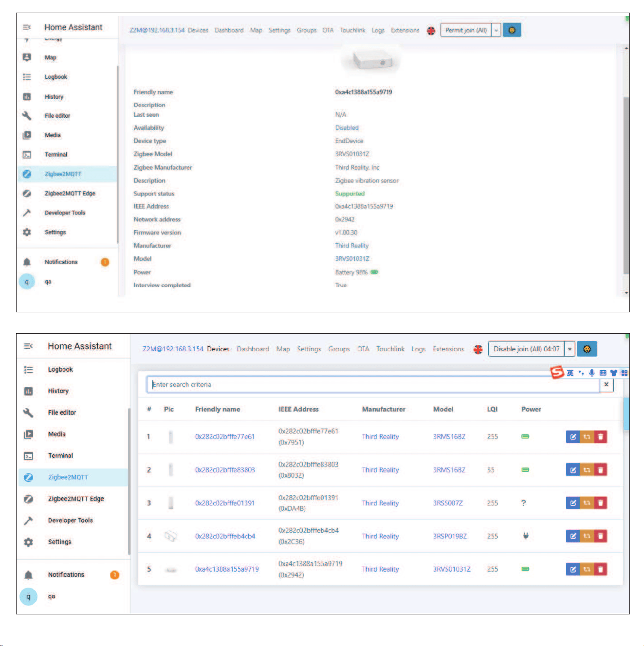
Task: Click LQI value 35 cell
Action: point(491,470)
